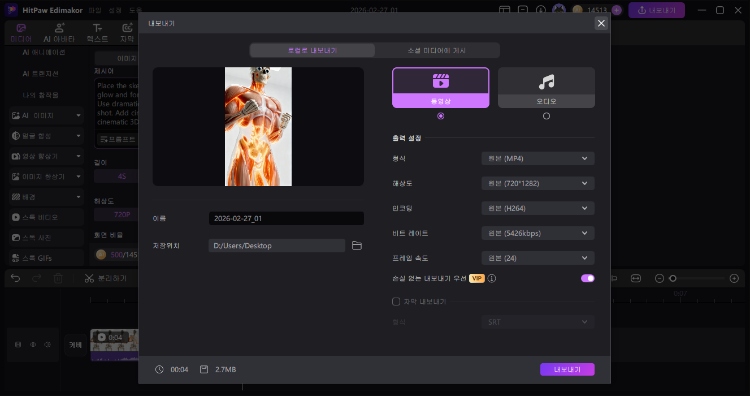Screen dimensions: 750x396
Task: Click the timeline zoom slider handle
Action: tap(673, 278)
